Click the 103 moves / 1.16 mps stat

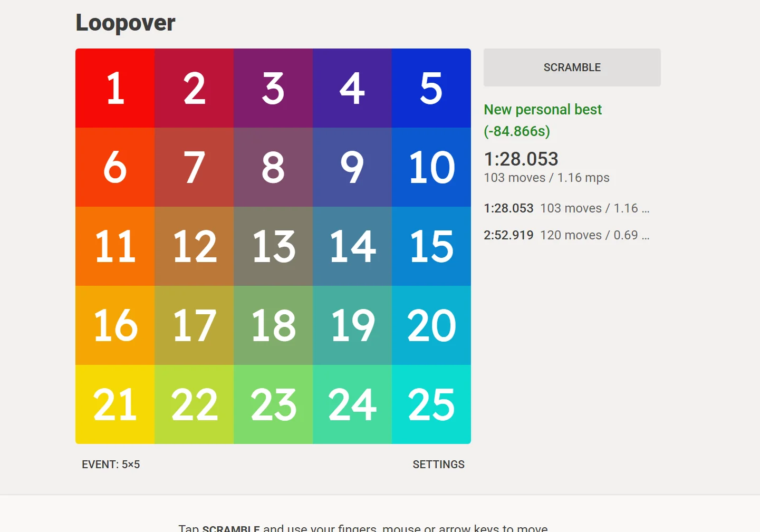point(546,178)
